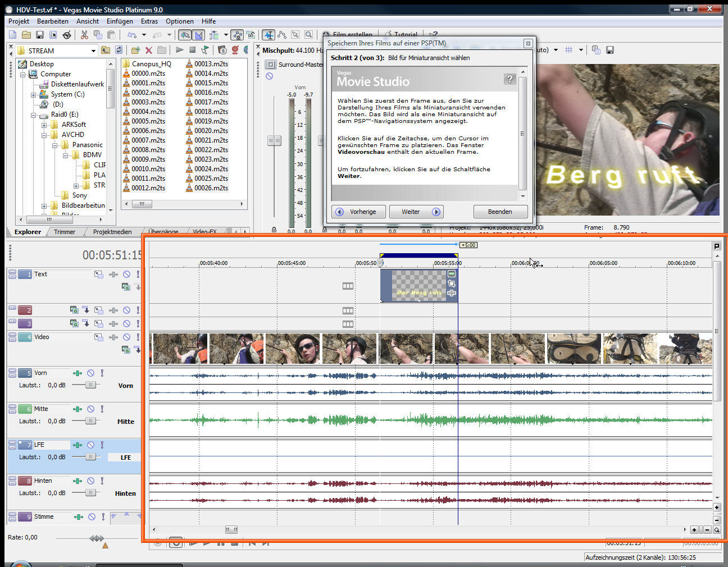Viewport: 728px width, 567px height.
Task: Open the Projekt menu
Action: click(19, 21)
